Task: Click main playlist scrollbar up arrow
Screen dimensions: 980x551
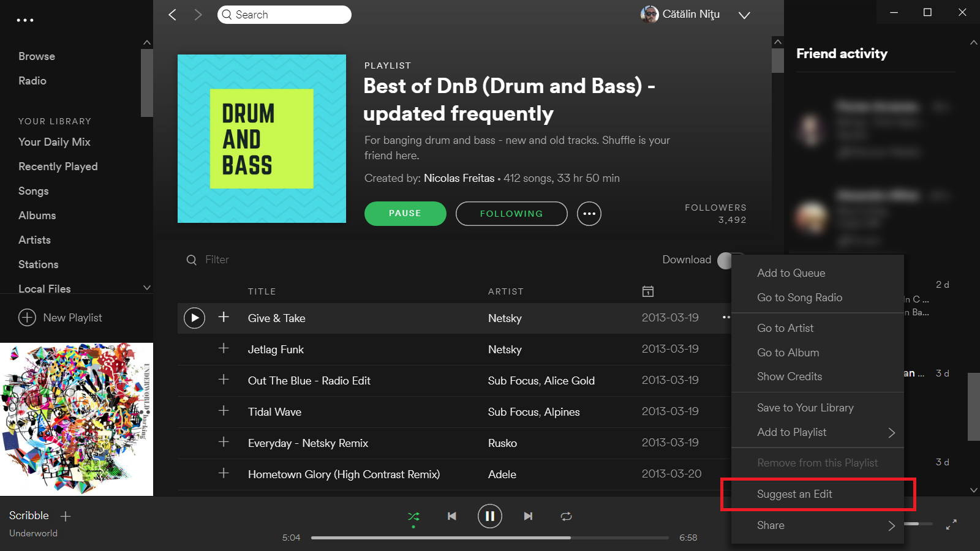Action: click(x=778, y=42)
